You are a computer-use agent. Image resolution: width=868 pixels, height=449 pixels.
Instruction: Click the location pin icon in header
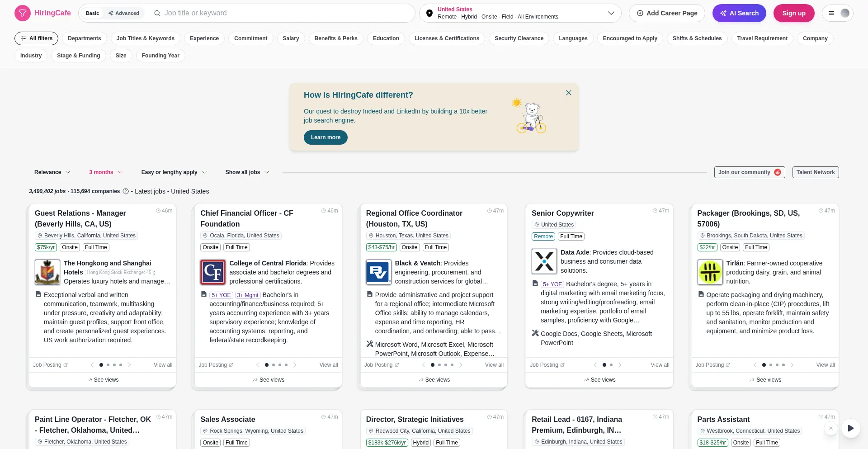point(429,13)
